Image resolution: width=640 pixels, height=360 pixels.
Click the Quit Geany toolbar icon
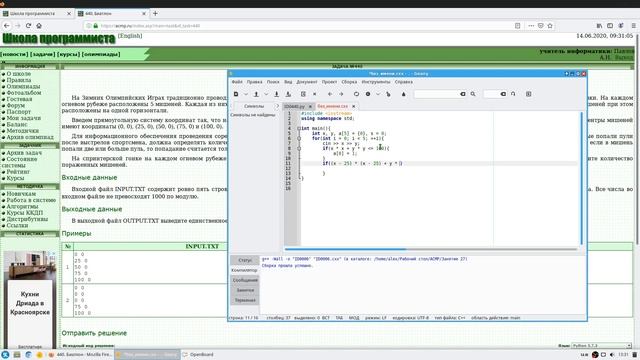click(529, 94)
